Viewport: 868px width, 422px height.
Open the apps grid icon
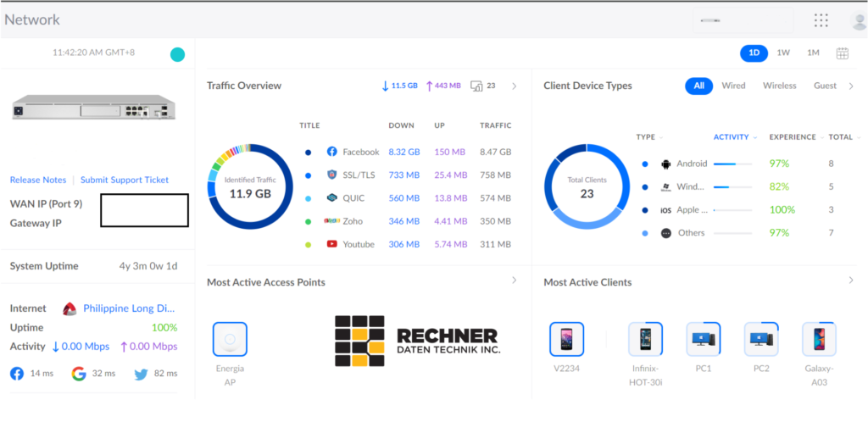[x=821, y=20]
